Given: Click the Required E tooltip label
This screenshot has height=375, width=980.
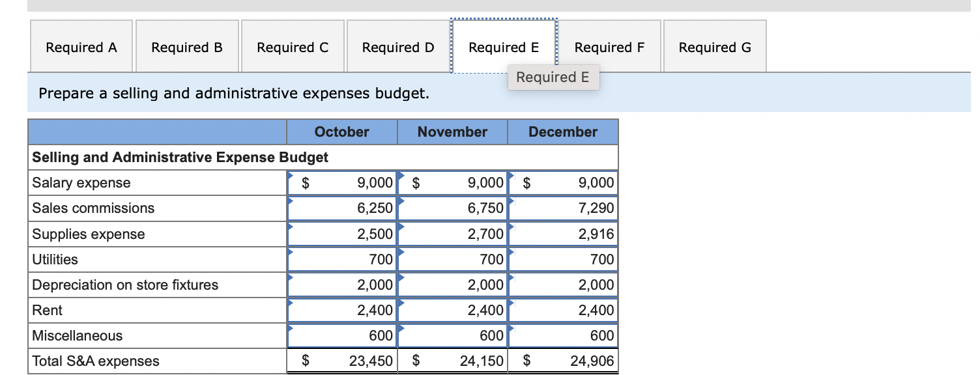Looking at the screenshot, I should (553, 77).
